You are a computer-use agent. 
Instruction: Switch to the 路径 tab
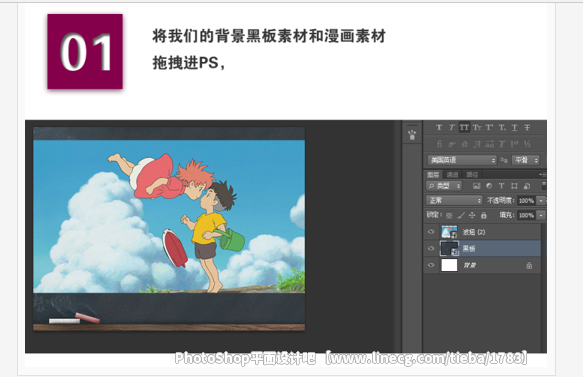tap(472, 174)
